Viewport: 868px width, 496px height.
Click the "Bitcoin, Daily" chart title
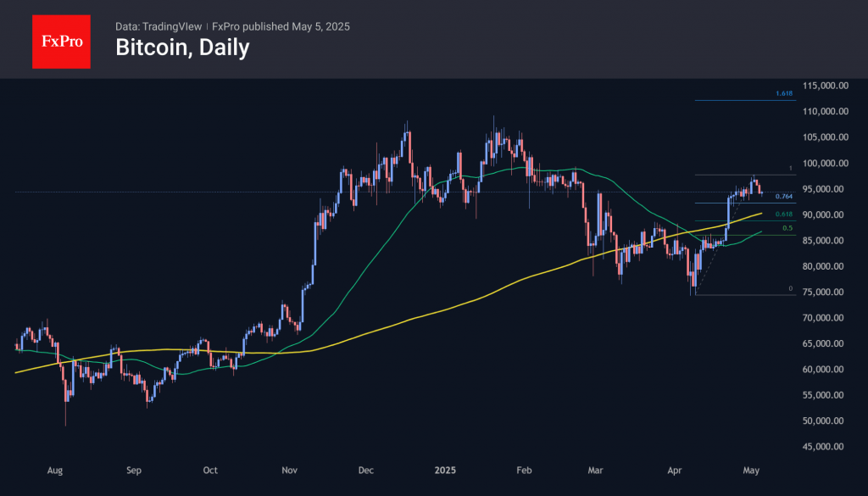coord(182,48)
